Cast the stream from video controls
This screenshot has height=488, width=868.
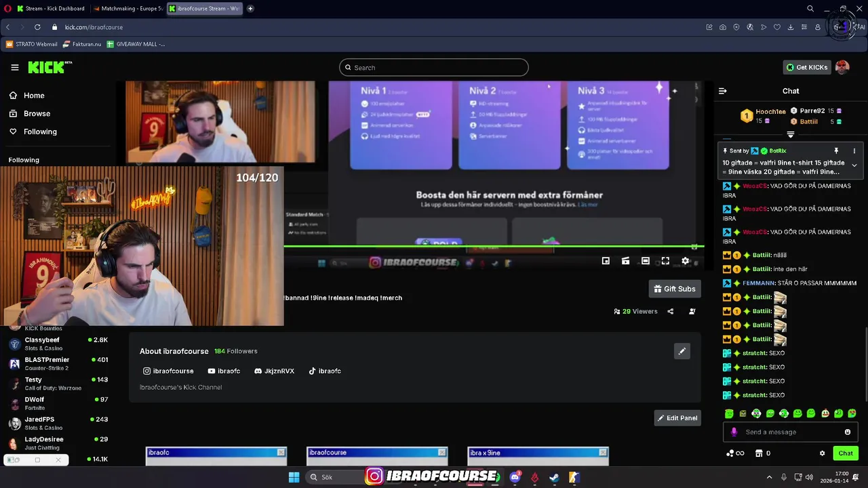pos(625,261)
